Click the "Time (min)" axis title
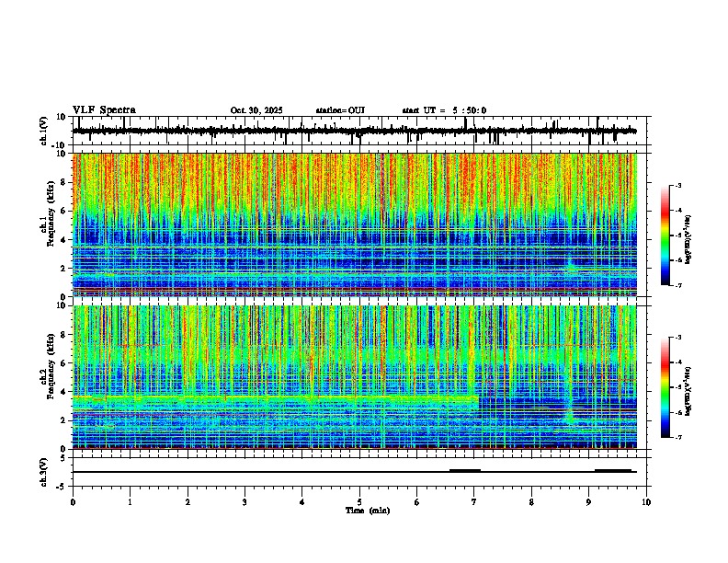Screen dimensions: 728x563 [x=368, y=511]
